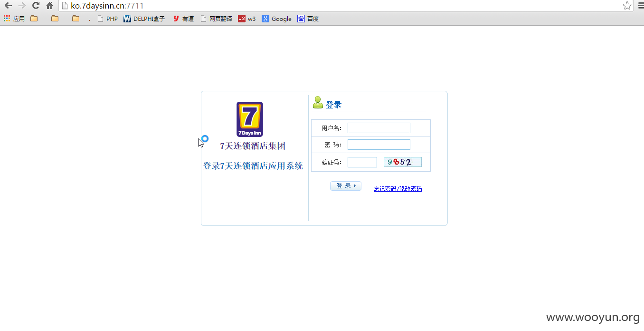Click the 登录 heading text
Image resolution: width=644 pixels, height=331 pixels.
333,105
